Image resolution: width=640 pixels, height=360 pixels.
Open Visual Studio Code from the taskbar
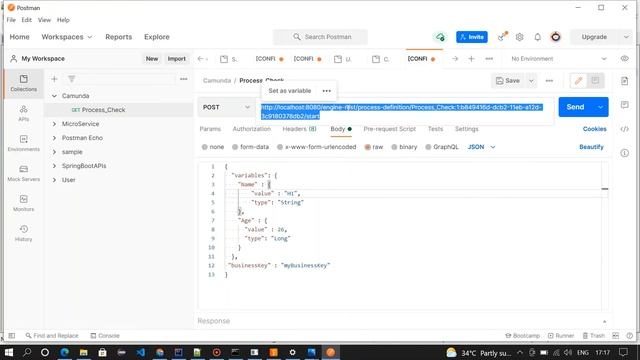140,352
